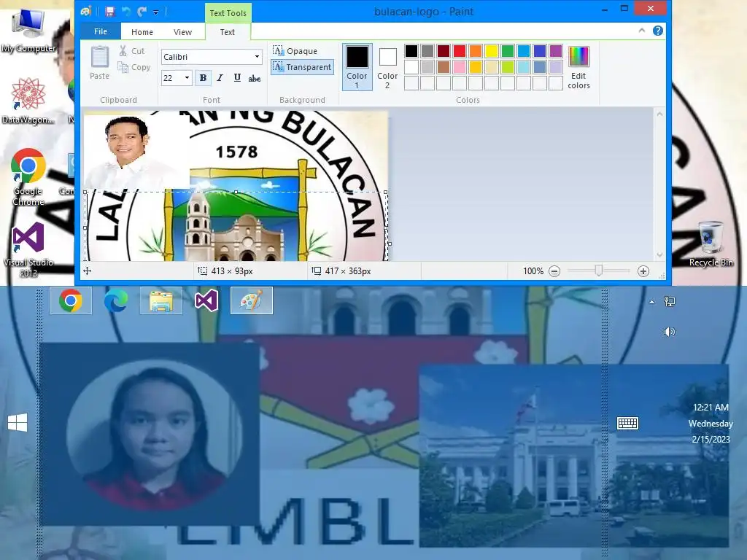Click the Text Tools contextual tab header
Viewport: 747px width, 560px height.
point(228,13)
